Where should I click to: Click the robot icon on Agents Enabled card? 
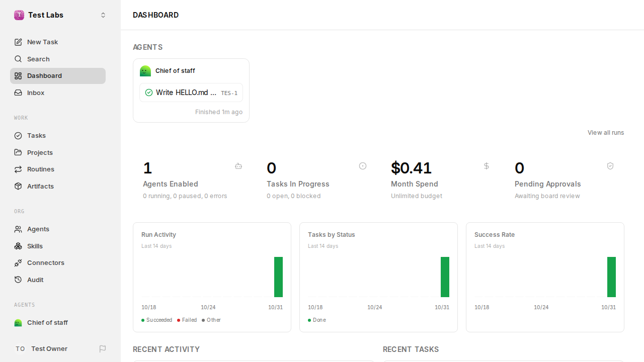[x=238, y=166]
